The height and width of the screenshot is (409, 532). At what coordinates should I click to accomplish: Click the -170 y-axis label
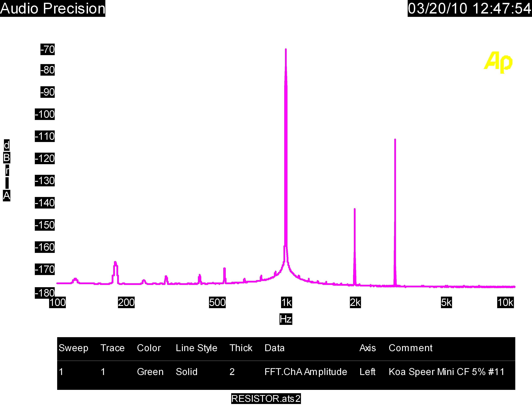click(45, 269)
